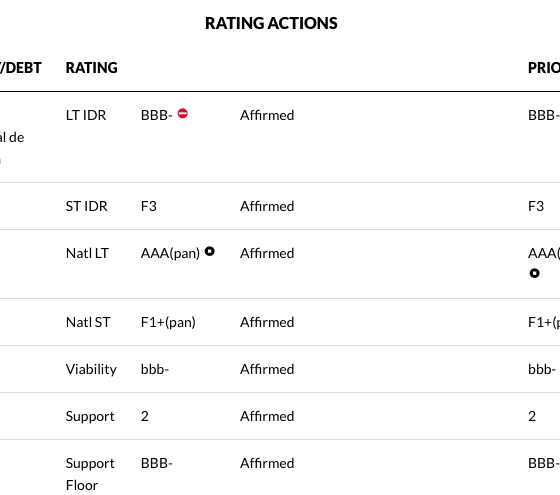Click the prior F3 rating value

[x=536, y=206]
